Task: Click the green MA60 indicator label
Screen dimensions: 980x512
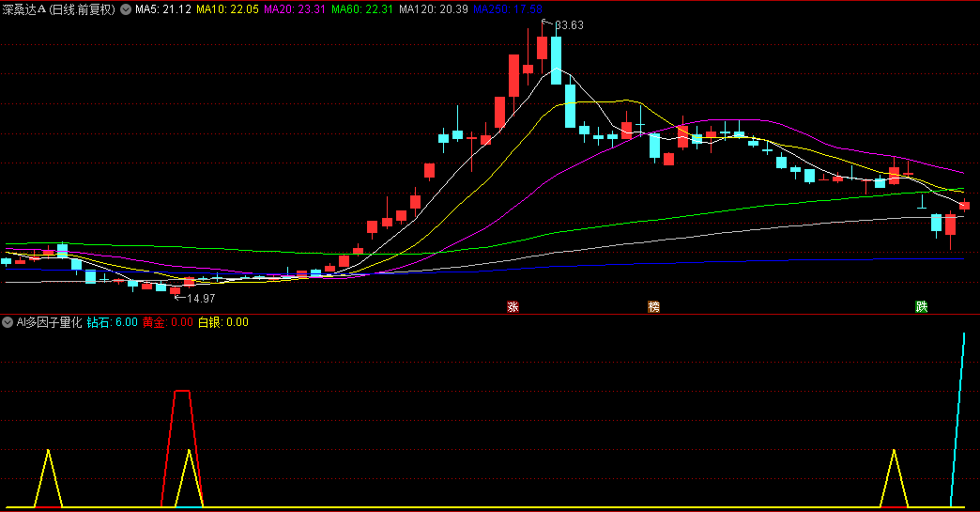Action: (x=362, y=9)
